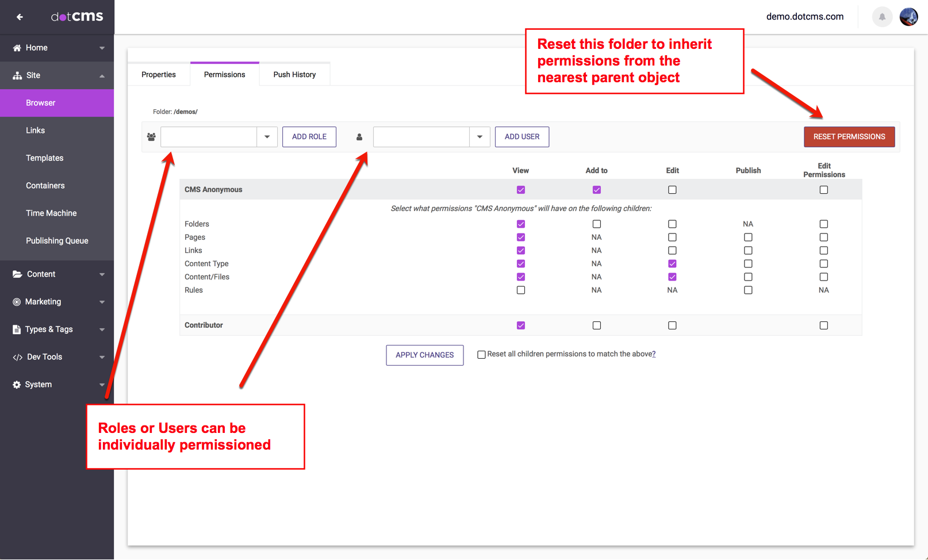Image resolution: width=928 pixels, height=560 pixels.
Task: Switch to the Properties tab
Action: (x=159, y=75)
